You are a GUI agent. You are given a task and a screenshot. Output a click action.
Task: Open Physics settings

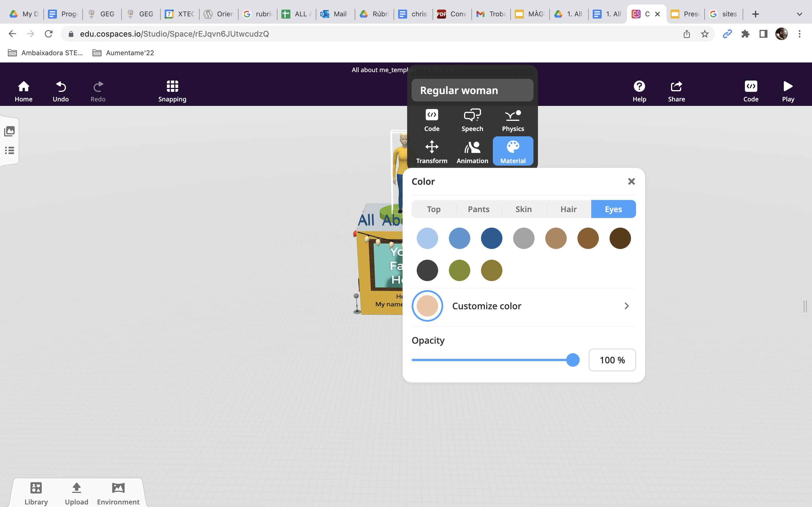tap(513, 120)
